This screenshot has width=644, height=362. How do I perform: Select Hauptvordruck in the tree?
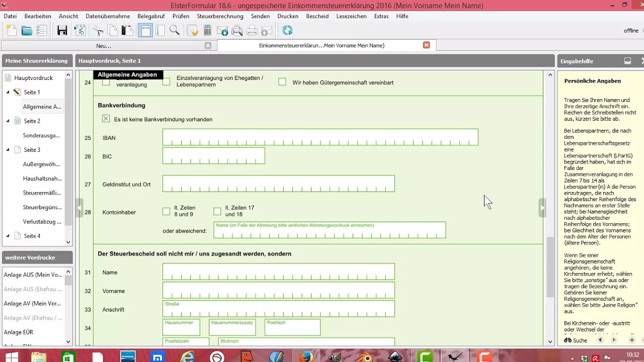(x=34, y=78)
